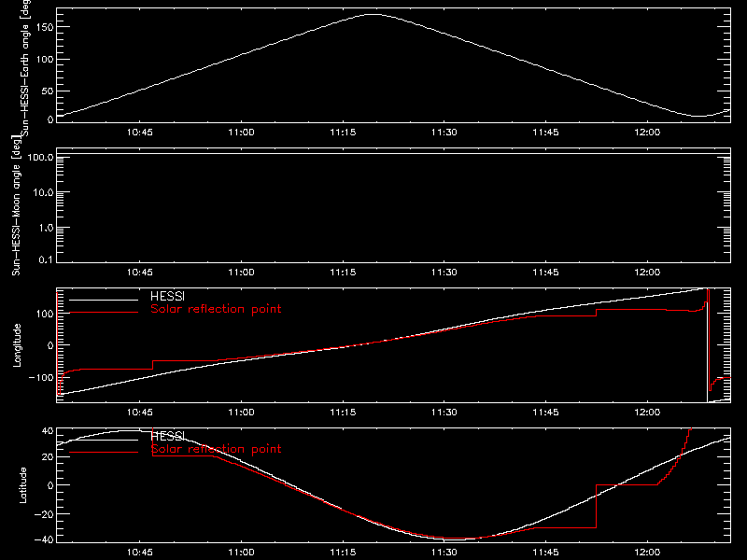
Task: Select 11:45 time label under Earth angle plot
Action: [545, 133]
